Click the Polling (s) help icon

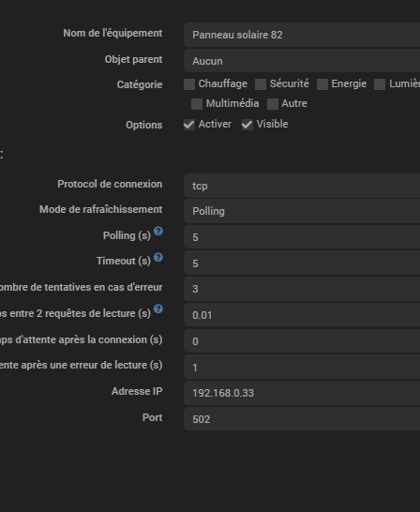(x=158, y=232)
